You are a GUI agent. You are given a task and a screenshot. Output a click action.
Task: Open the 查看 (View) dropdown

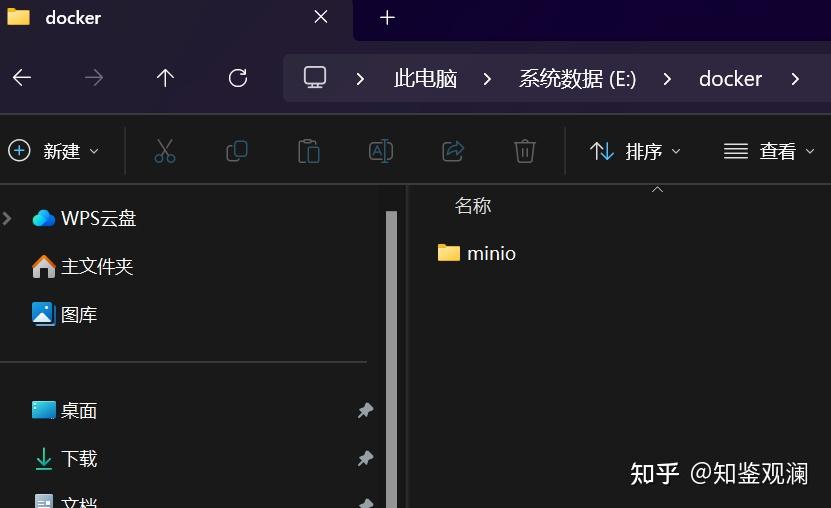[769, 151]
